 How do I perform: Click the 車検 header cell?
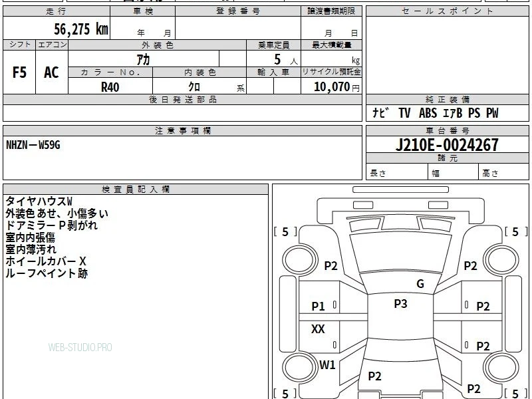[x=143, y=11]
